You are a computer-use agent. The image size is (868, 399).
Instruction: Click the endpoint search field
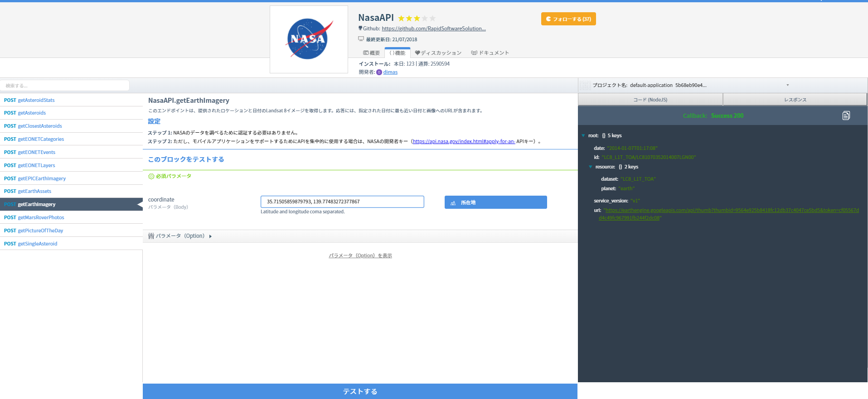click(65, 86)
